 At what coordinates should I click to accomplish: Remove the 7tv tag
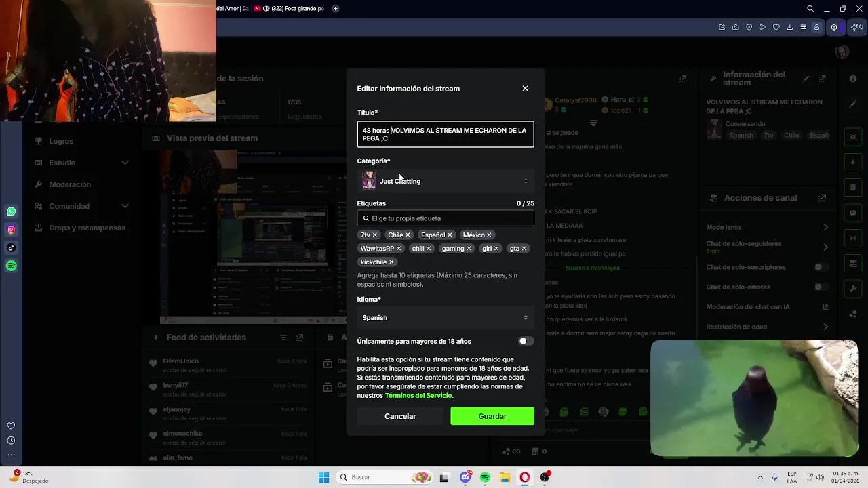coord(374,235)
